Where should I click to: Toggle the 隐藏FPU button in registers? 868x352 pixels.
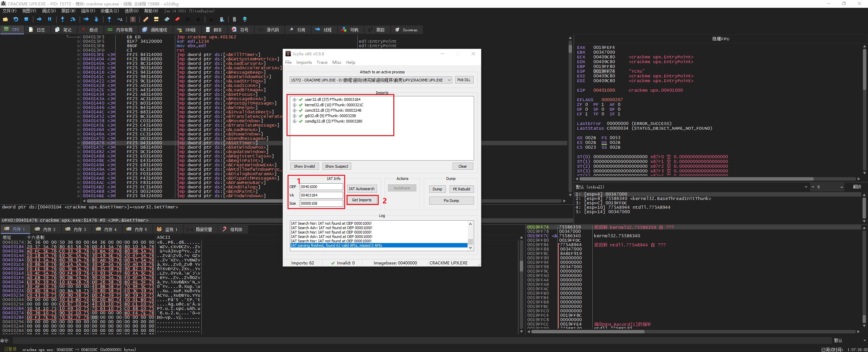(x=721, y=39)
